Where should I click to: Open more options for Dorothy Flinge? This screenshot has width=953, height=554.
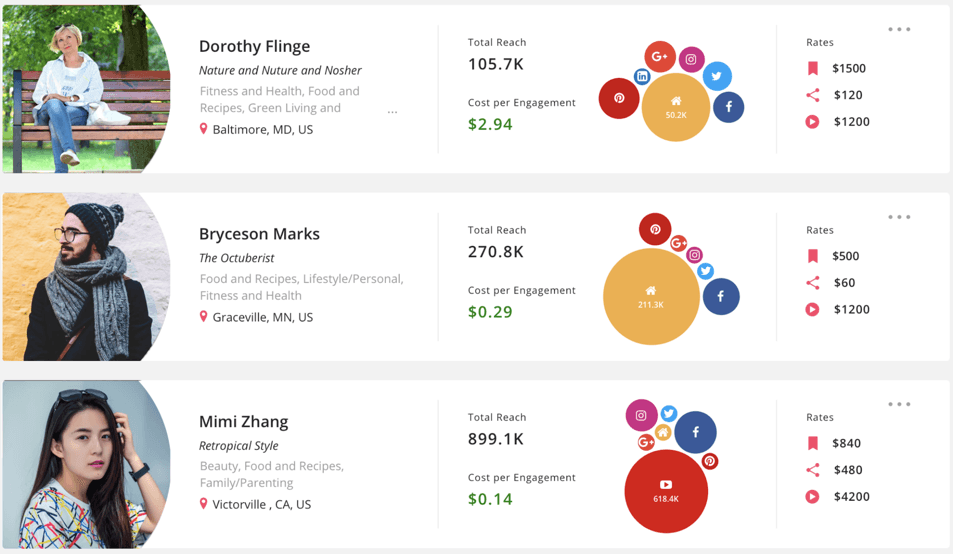click(x=899, y=29)
